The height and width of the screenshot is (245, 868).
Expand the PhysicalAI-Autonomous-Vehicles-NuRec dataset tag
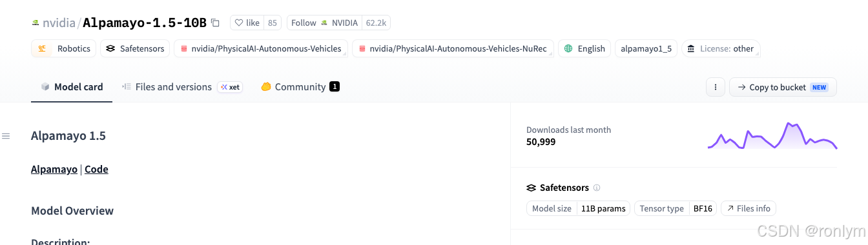(x=453, y=48)
